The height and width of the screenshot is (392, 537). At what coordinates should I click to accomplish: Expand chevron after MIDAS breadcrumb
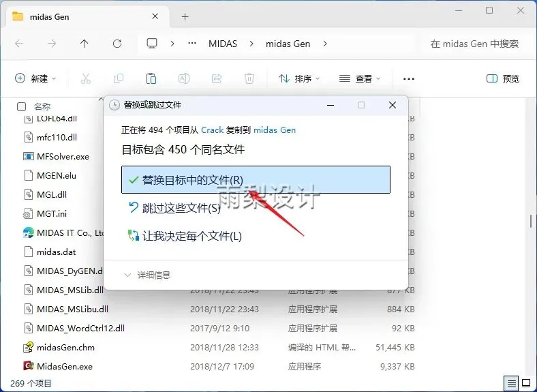pyautogui.click(x=251, y=44)
